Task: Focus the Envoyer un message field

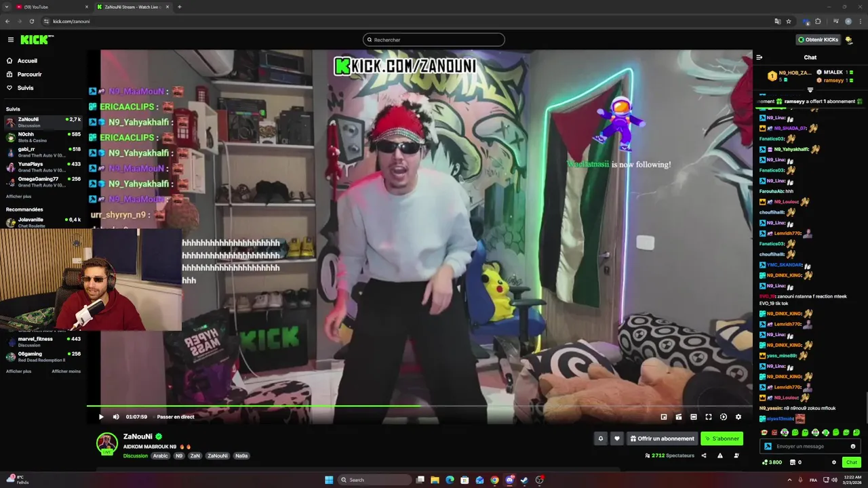Action: pyautogui.click(x=810, y=446)
